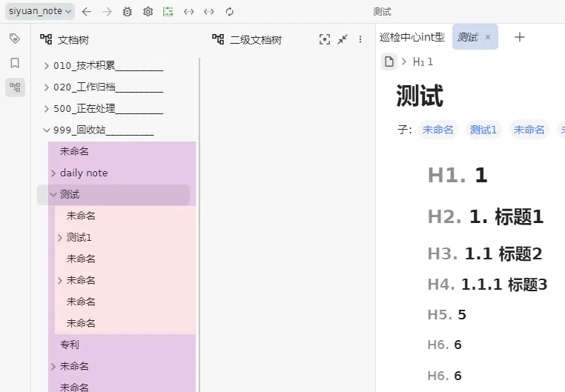Click the refresh sync icon
The image size is (565, 392).
click(x=229, y=12)
